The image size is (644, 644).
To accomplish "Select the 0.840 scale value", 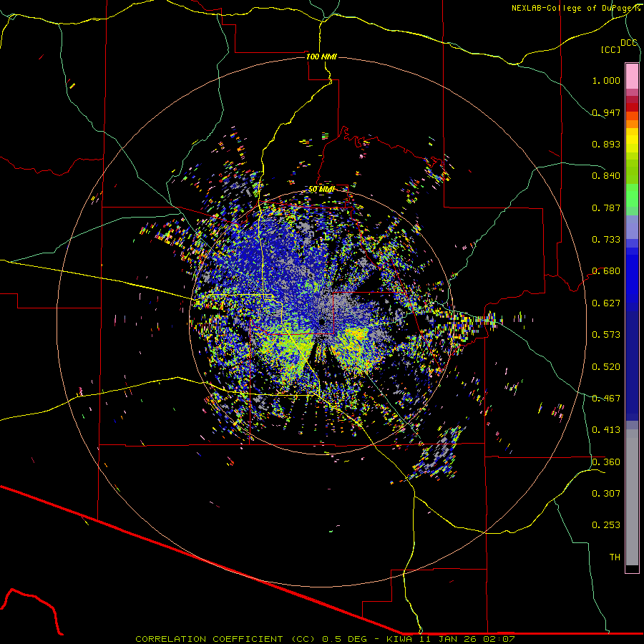I will point(606,176).
